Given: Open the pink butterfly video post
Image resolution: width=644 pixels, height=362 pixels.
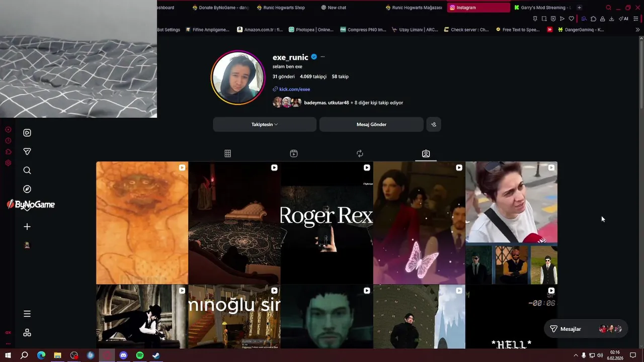Looking at the screenshot, I should click(419, 223).
